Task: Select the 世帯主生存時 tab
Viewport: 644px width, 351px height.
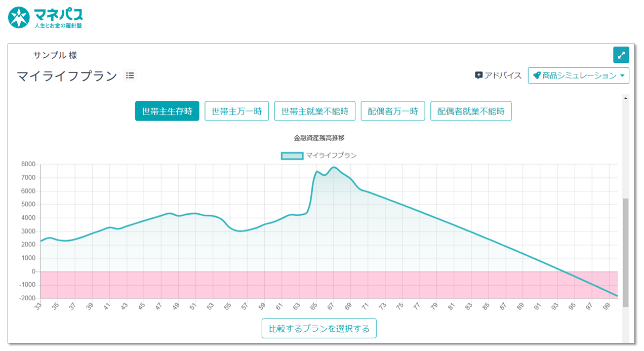Action: [x=167, y=111]
